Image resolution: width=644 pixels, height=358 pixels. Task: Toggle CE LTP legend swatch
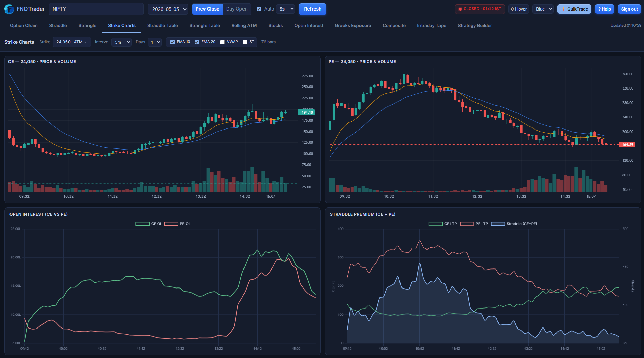(x=436, y=224)
